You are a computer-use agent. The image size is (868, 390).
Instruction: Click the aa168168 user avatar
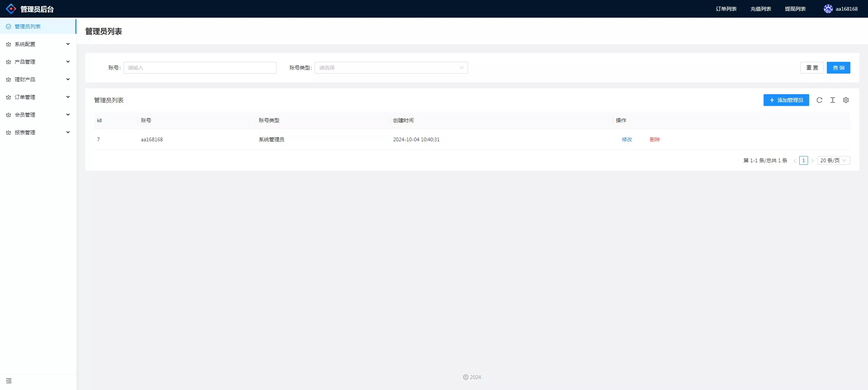pos(828,9)
